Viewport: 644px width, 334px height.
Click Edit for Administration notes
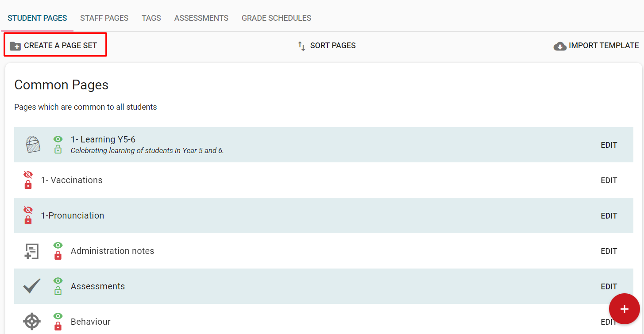tap(609, 251)
